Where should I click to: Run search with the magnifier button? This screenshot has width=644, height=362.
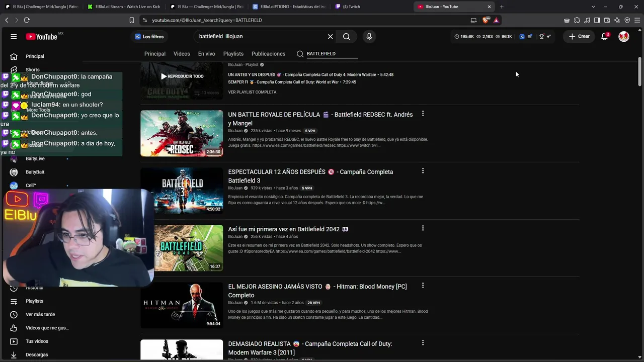click(347, 37)
